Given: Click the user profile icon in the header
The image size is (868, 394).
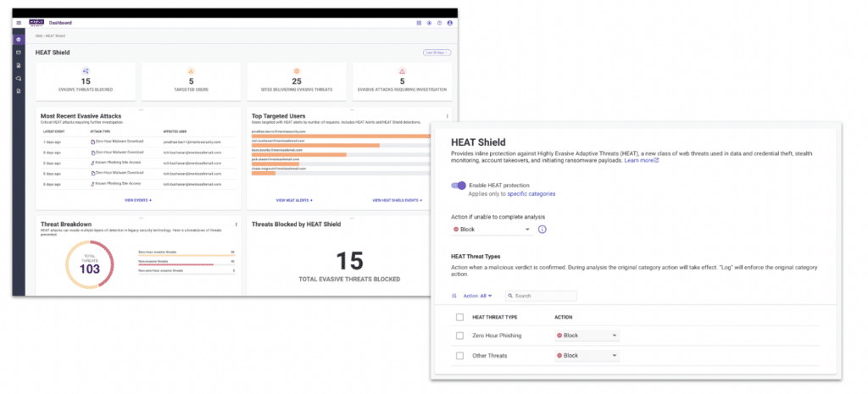Looking at the screenshot, I should 449,22.
